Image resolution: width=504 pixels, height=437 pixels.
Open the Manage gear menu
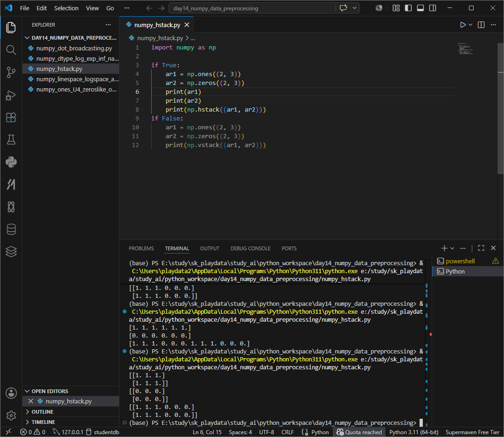[11, 416]
